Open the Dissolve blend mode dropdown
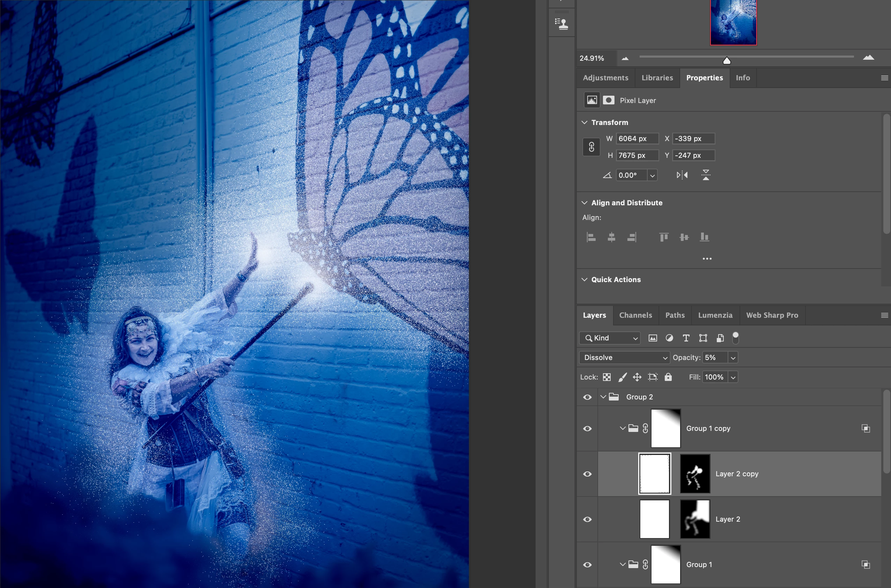This screenshot has height=588, width=891. tap(624, 358)
